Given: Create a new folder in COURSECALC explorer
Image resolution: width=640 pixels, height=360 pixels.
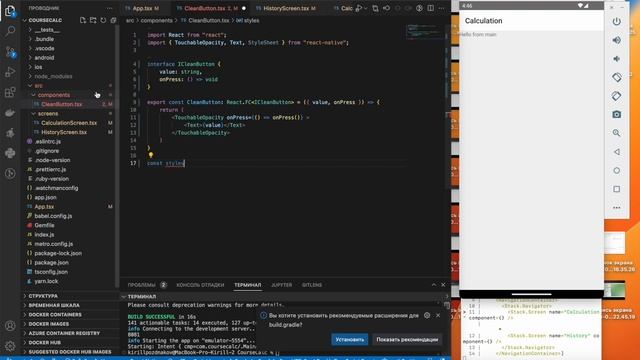Looking at the screenshot, I should pyautogui.click(x=93, y=20).
